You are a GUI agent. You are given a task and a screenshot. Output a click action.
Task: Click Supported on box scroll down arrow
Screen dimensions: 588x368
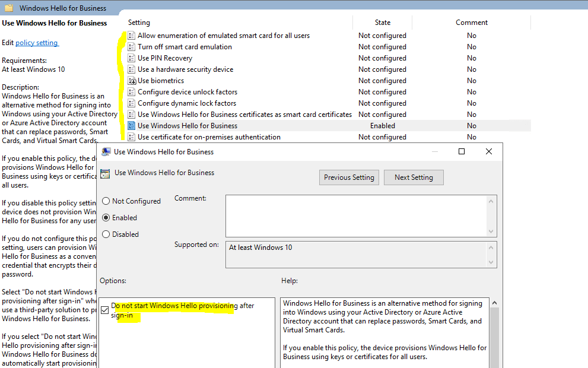pyautogui.click(x=491, y=262)
